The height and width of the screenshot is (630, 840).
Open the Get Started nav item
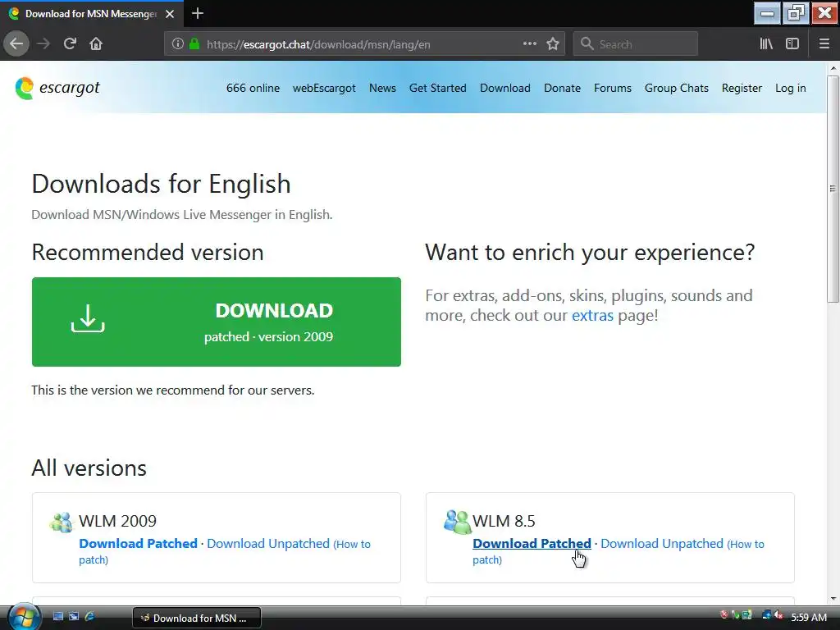click(x=438, y=88)
